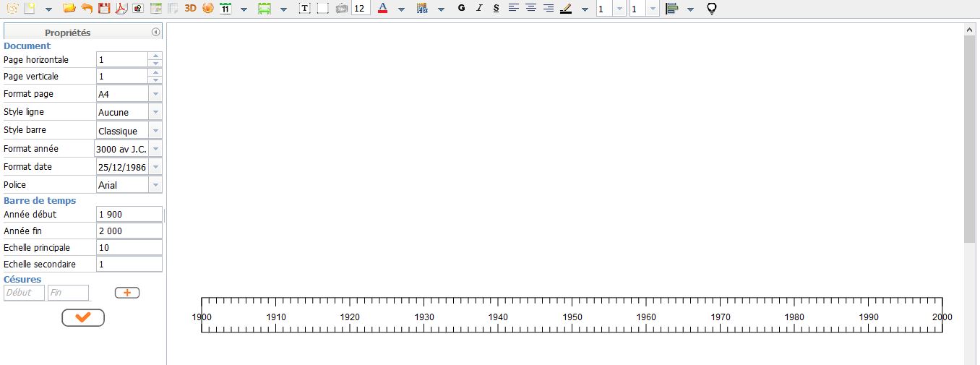Click the save floppy disk icon
980x365 pixels.
pos(104,9)
